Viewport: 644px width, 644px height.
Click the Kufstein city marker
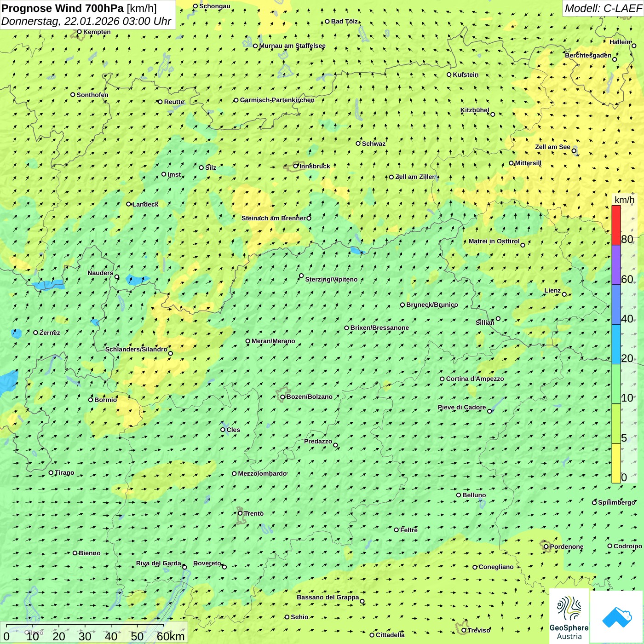(x=449, y=75)
